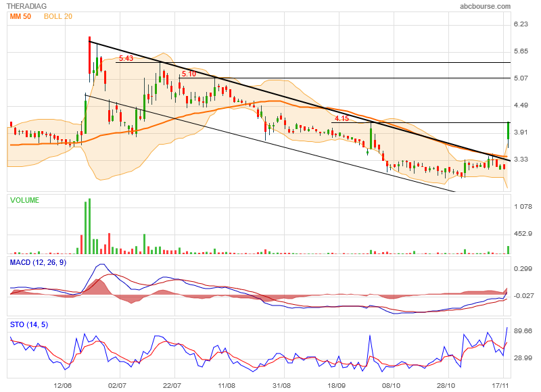Click the -0.027 MACD axis value
Screen dimensions: 541x392
523,295
